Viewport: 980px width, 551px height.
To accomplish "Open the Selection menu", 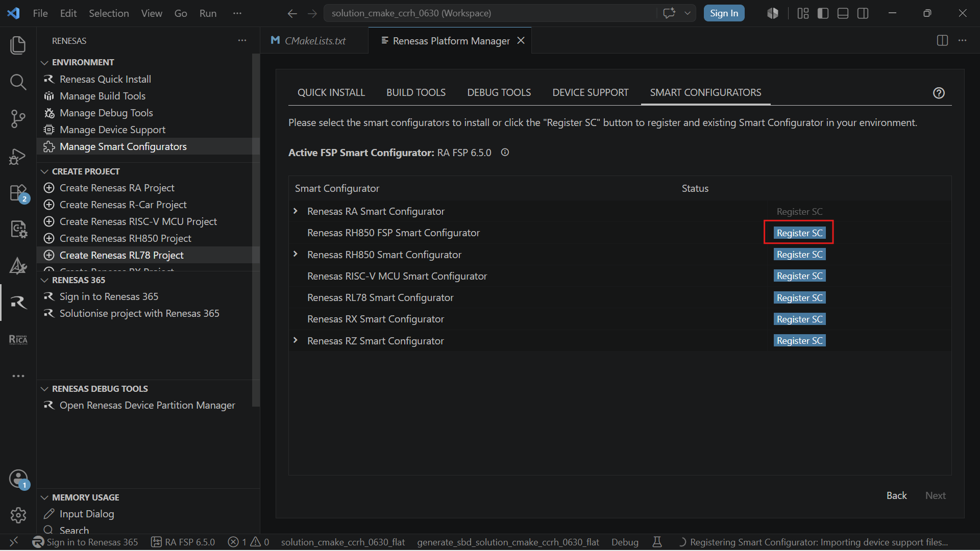I will pyautogui.click(x=109, y=13).
